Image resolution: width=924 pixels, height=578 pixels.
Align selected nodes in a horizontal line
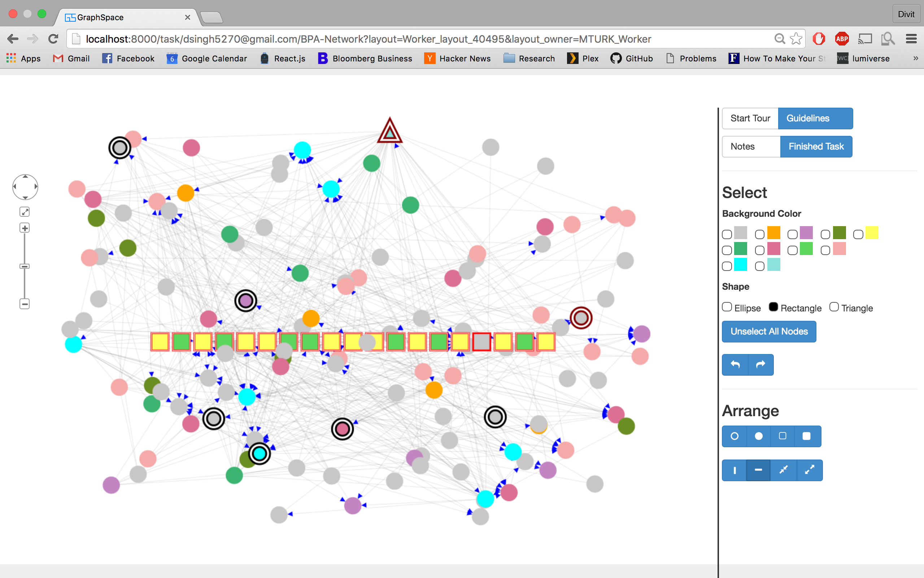pos(758,470)
